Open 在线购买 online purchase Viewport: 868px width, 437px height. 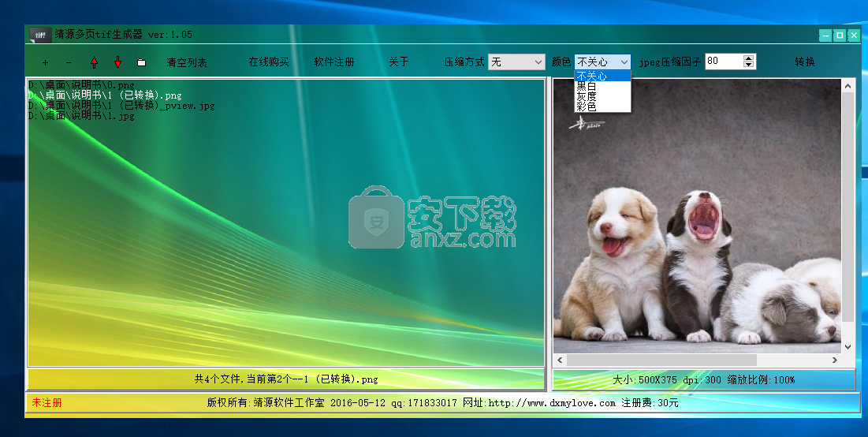(269, 62)
